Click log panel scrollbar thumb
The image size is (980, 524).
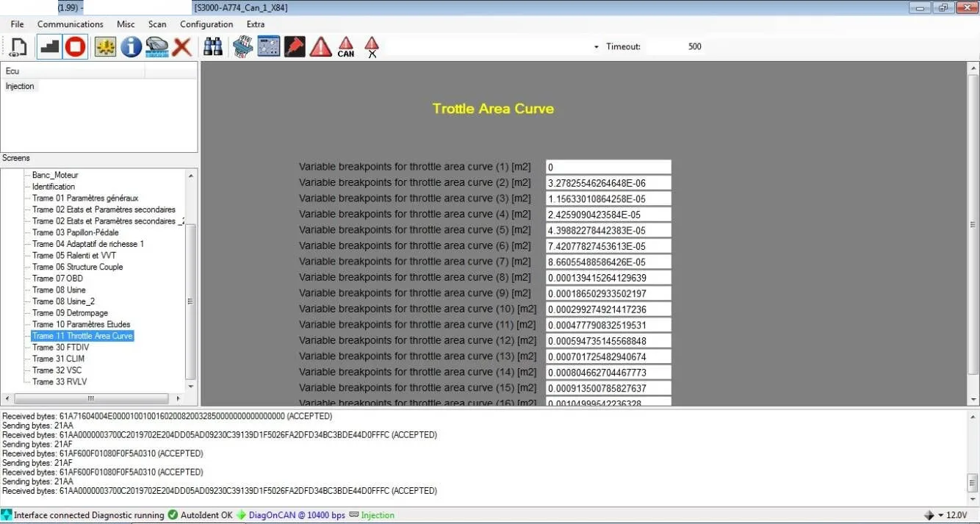point(973,483)
